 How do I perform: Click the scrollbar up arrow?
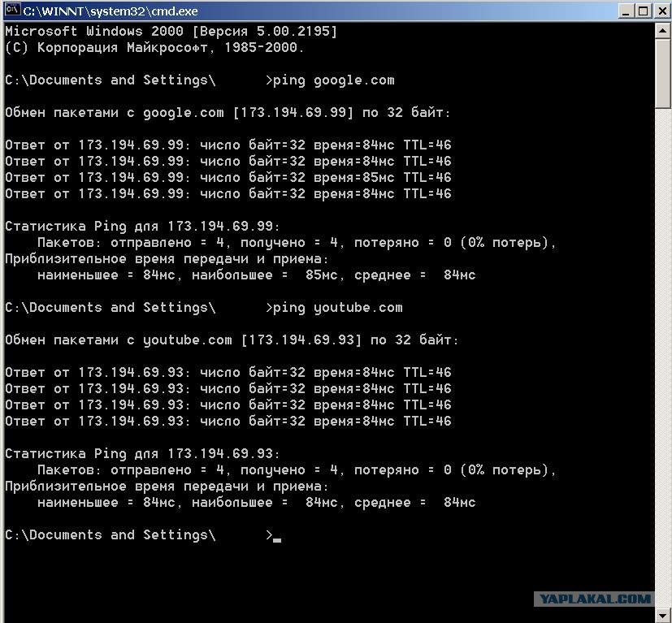(663, 30)
